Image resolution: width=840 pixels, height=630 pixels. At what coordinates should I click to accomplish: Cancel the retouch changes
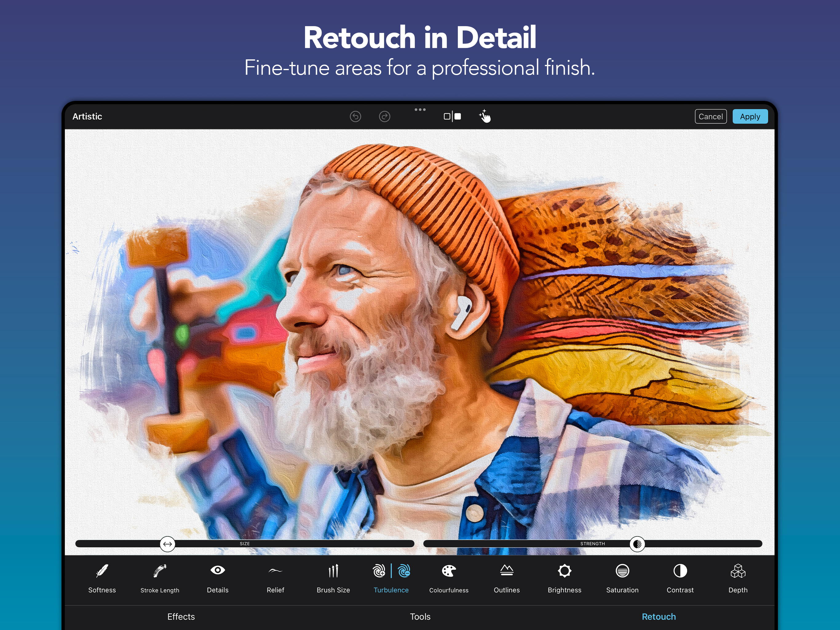(x=711, y=116)
